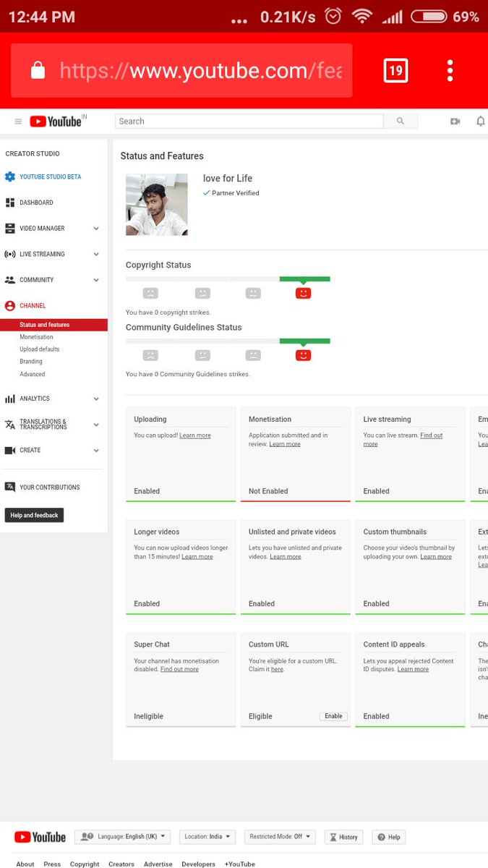
Task: Select Monetisation in the Channel submenu
Action: pos(36,337)
